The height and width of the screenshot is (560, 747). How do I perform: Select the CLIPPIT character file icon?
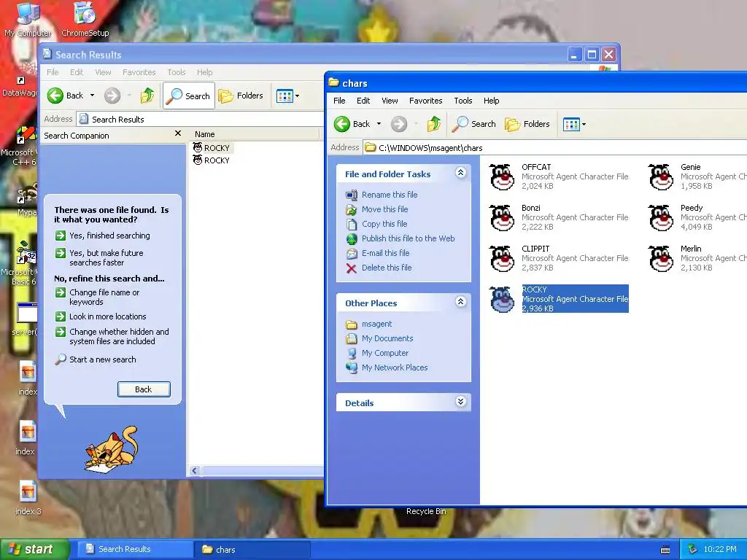[502, 259]
